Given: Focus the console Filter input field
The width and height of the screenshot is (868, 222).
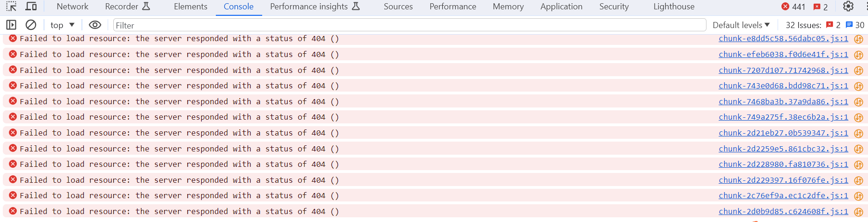Looking at the screenshot, I should tap(410, 25).
